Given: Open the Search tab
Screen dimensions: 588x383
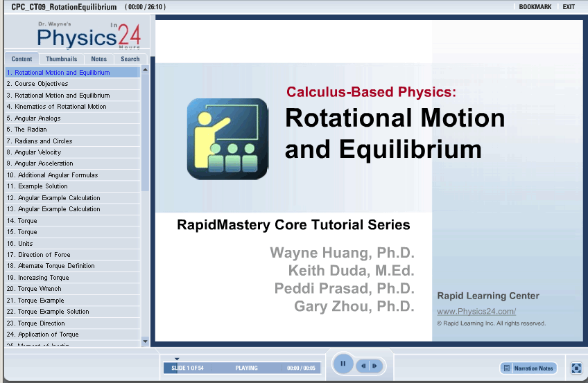Looking at the screenshot, I should [x=130, y=59].
